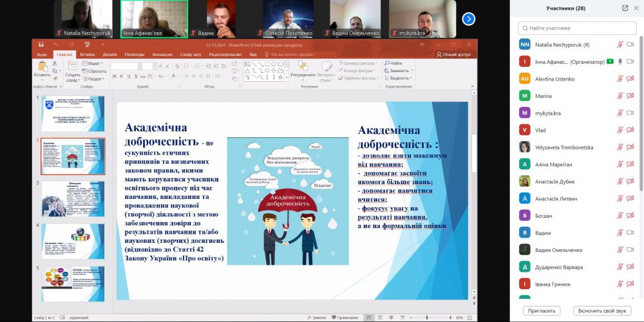Image resolution: width=644 pixels, height=322 pixels.
Task: Click the Пригласить button
Action: pyautogui.click(x=544, y=310)
